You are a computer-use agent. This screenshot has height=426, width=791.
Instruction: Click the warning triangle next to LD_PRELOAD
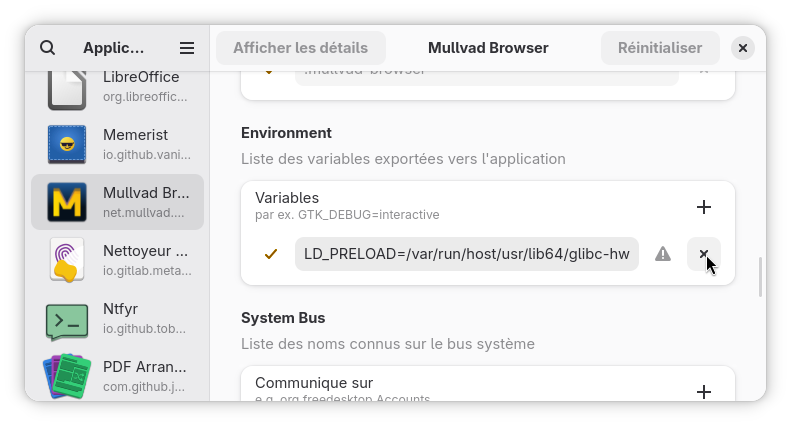[663, 254]
